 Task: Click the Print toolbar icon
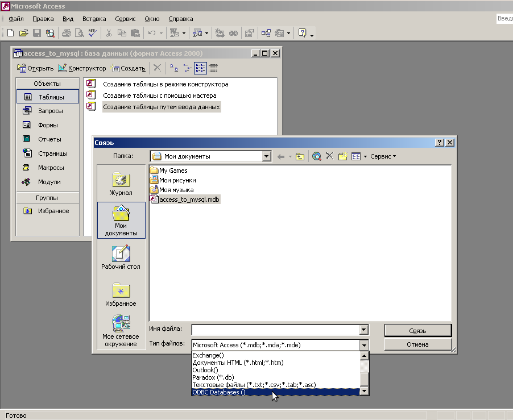coord(67,33)
